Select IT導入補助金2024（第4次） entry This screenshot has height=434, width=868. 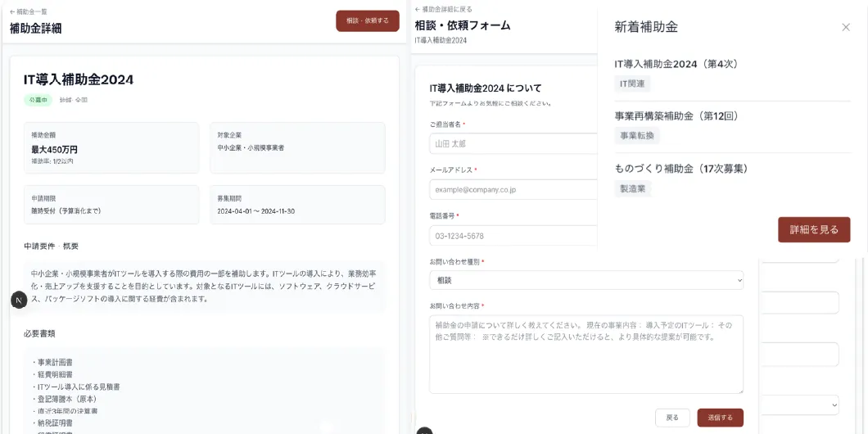(681, 64)
